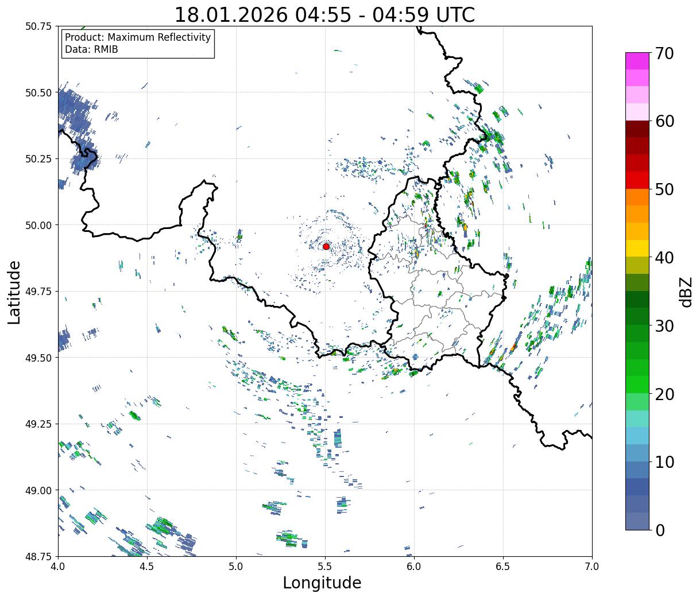Click the longitude tick label 7.0

click(x=592, y=567)
